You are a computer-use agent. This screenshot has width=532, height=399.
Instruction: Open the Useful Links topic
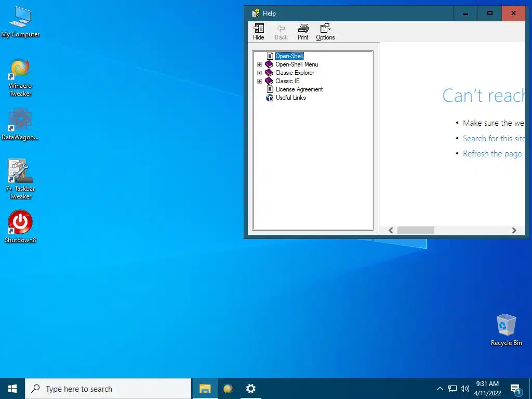click(x=291, y=98)
